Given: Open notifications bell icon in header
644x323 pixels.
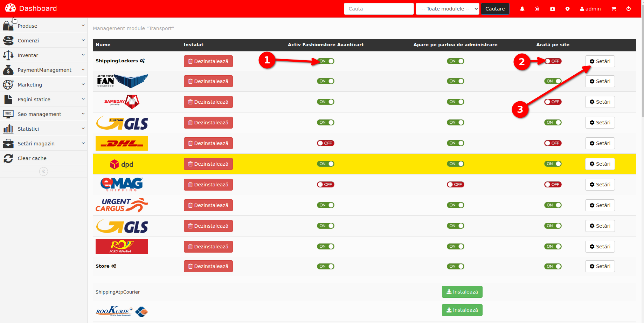Looking at the screenshot, I should click(522, 9).
